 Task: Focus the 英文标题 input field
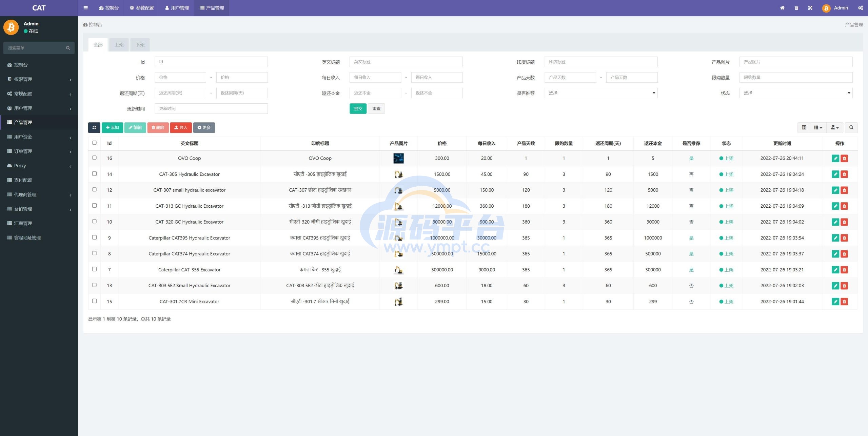[x=406, y=62]
